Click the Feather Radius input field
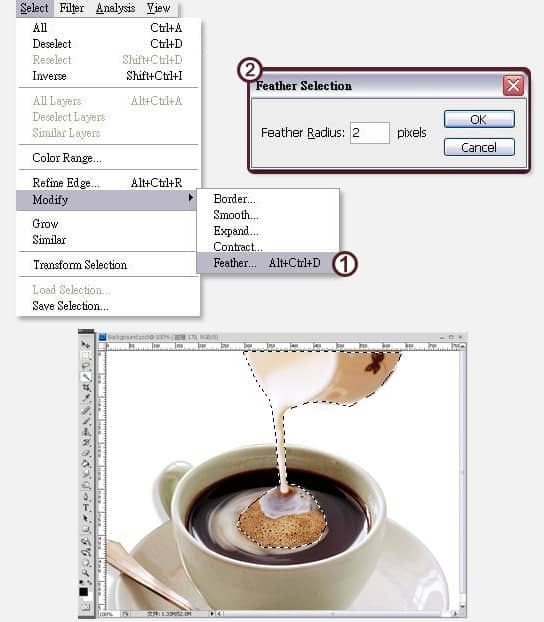This screenshot has height=622, width=544. tap(370, 132)
